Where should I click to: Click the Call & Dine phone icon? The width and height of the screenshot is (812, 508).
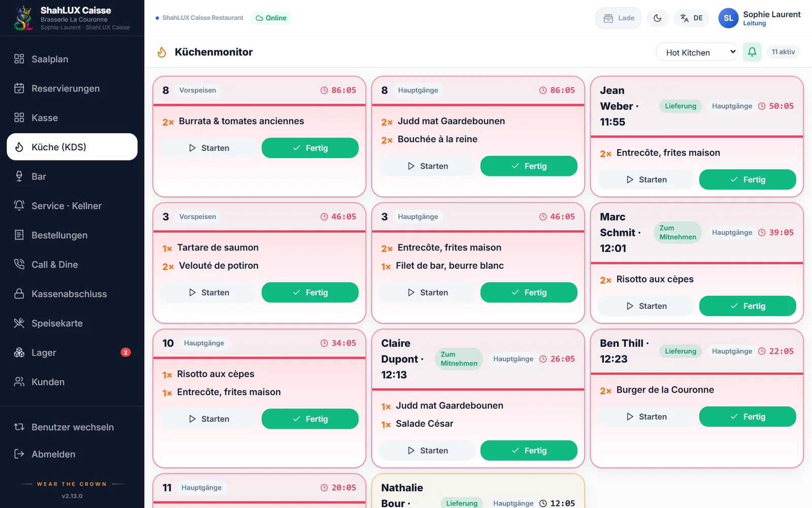pyautogui.click(x=19, y=264)
